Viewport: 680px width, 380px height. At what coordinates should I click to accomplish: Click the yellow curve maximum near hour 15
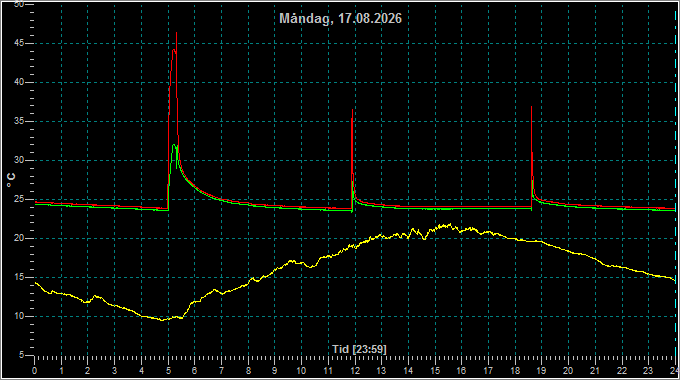pos(450,225)
